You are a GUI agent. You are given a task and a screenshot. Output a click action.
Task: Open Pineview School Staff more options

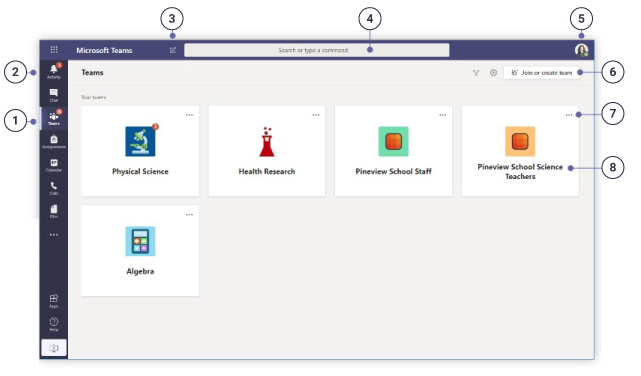click(x=442, y=115)
